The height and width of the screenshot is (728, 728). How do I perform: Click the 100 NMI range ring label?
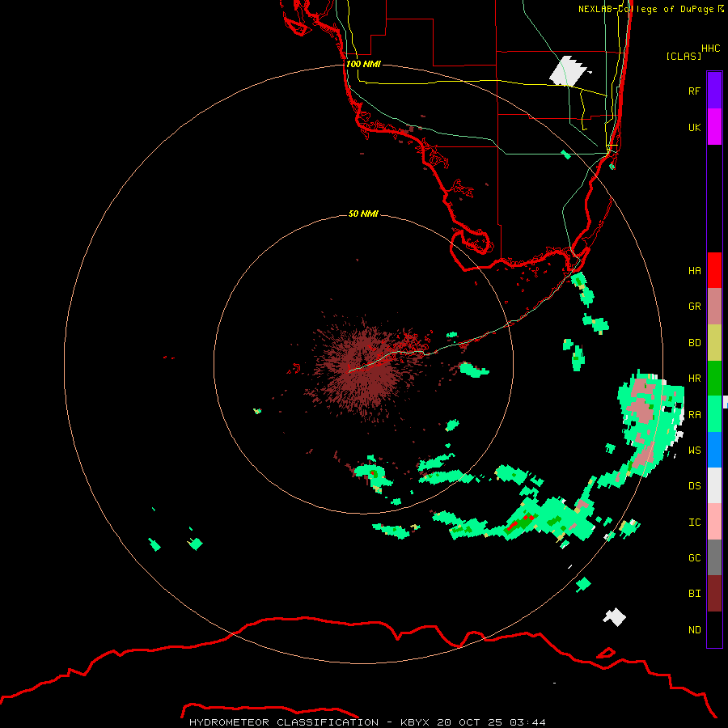click(x=363, y=64)
